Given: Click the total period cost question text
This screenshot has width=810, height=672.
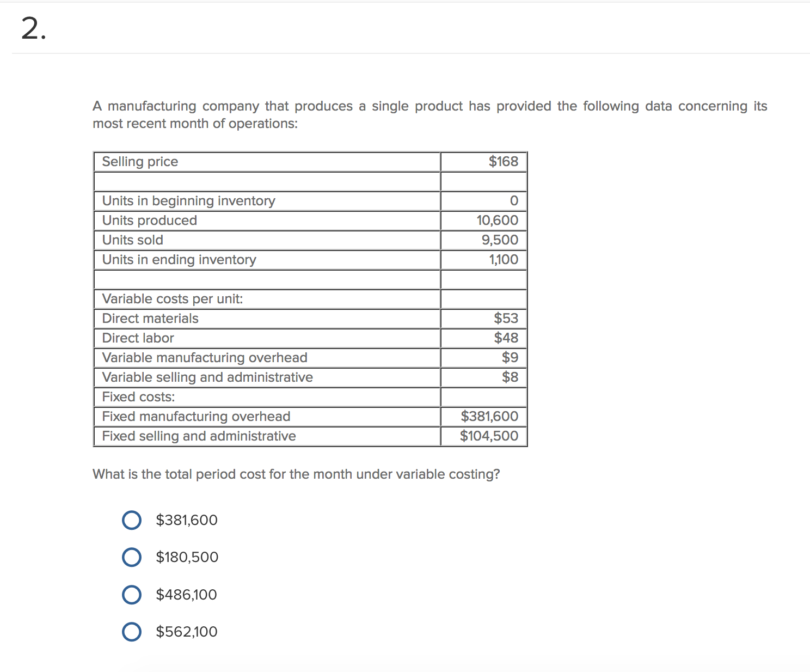Looking at the screenshot, I should click(x=296, y=474).
